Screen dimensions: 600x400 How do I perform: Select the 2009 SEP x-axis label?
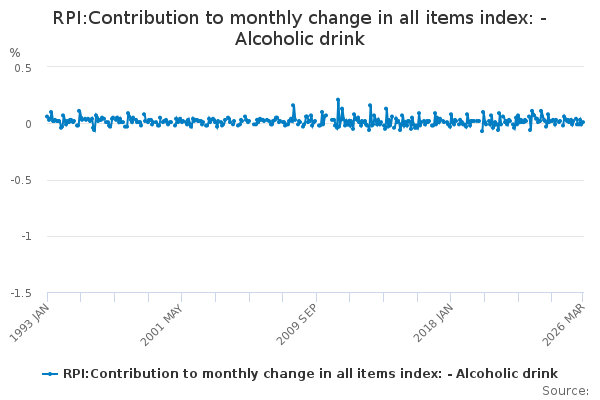pos(300,322)
